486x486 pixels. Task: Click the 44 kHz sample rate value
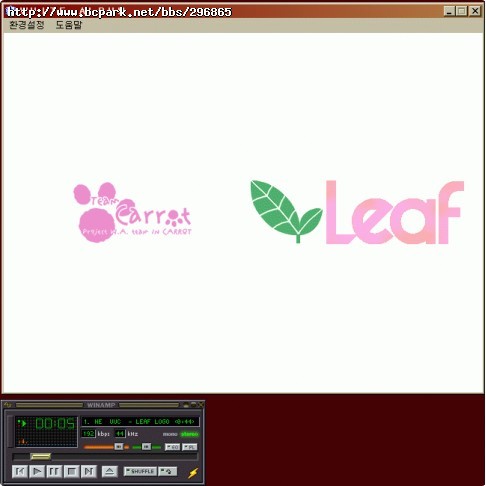click(120, 434)
